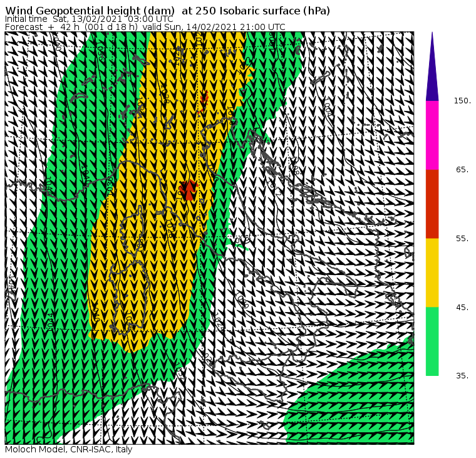Image resolution: width=476 pixels, height=458 pixels.
Task: Click the legend value '55.'
Action: point(462,239)
